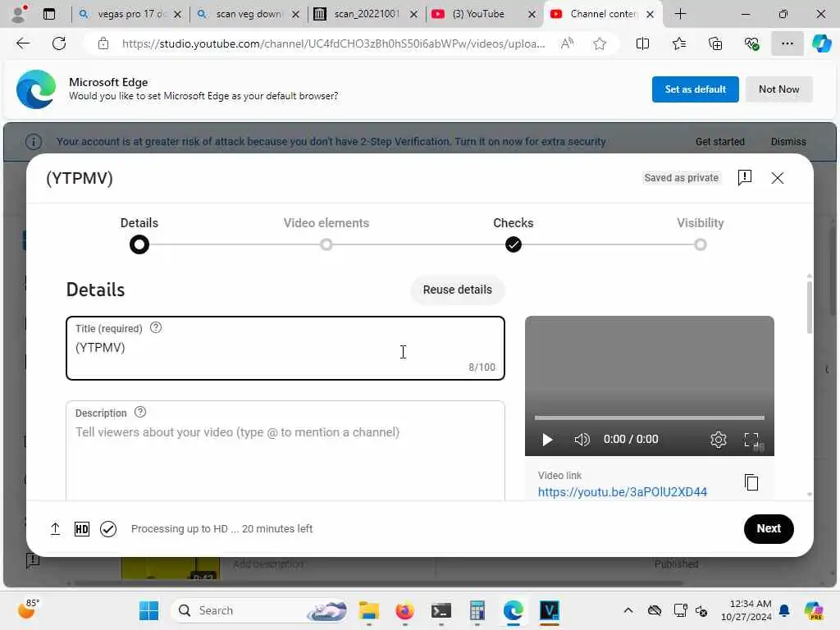Click into the Title text field
The height and width of the screenshot is (630, 840).
pos(285,348)
